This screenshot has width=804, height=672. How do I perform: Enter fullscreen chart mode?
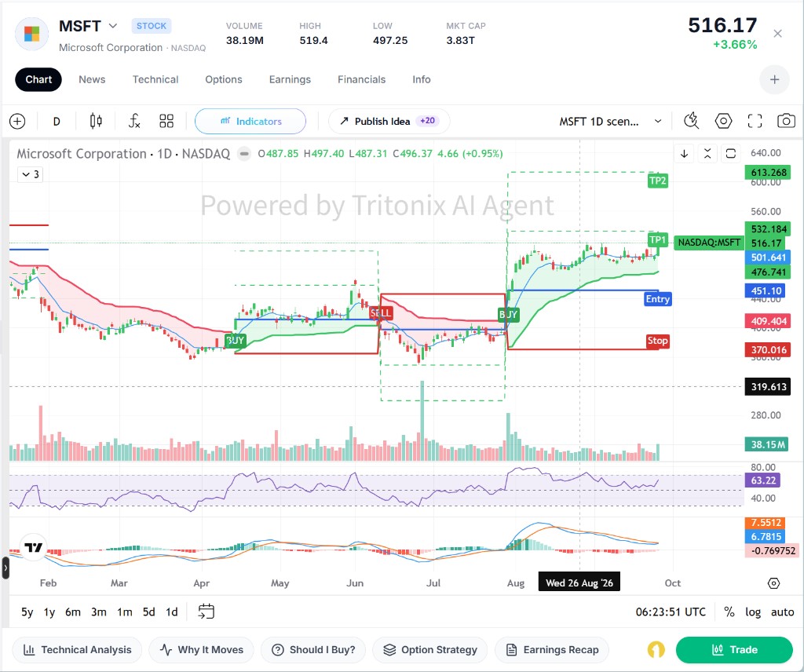(755, 122)
